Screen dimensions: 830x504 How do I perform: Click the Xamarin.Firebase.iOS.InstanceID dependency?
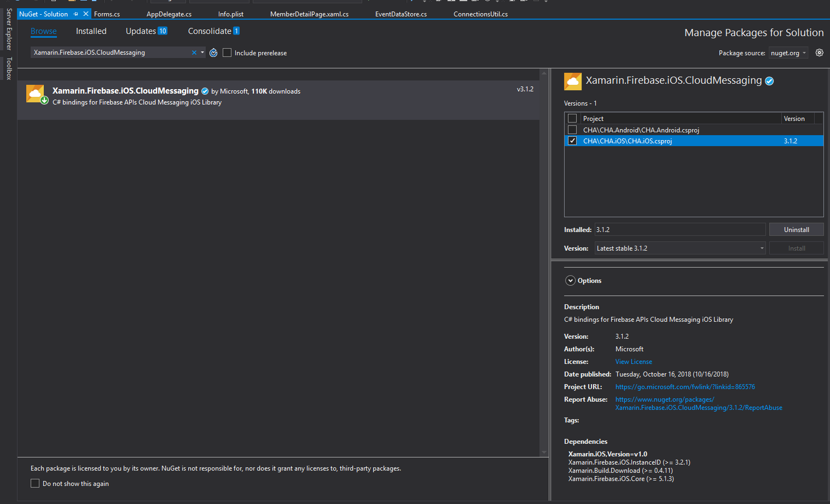point(629,462)
